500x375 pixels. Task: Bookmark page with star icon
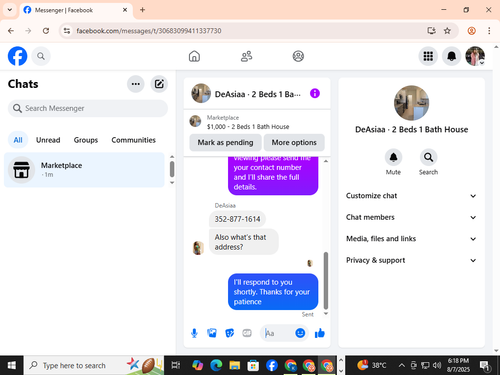[447, 31]
